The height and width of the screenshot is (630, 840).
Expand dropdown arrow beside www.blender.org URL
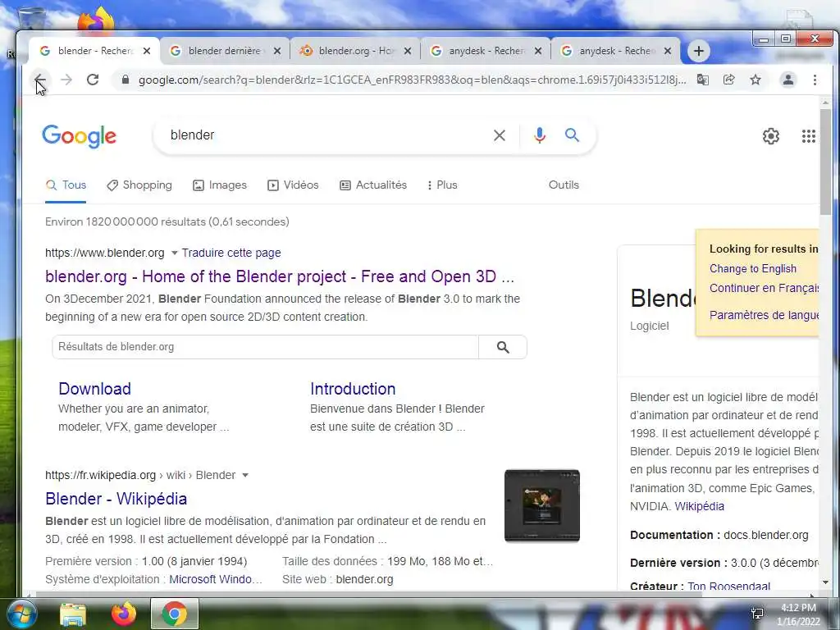(x=174, y=253)
